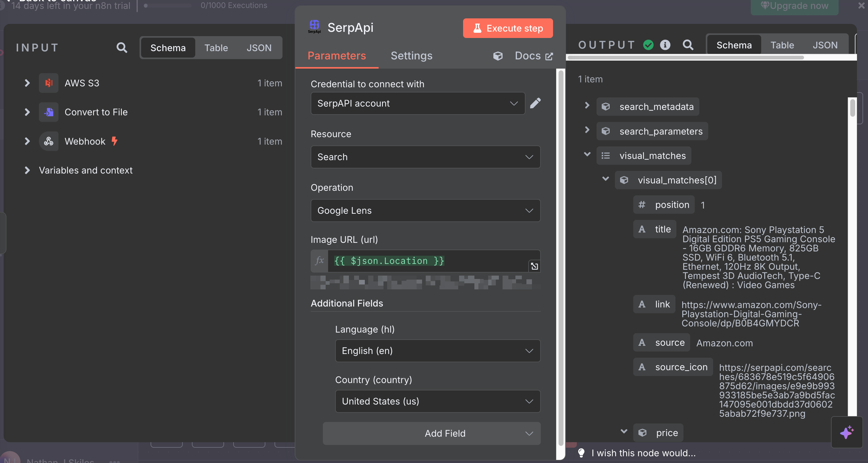This screenshot has height=463, width=868.
Task: Click the output info icon
Action: (665, 45)
